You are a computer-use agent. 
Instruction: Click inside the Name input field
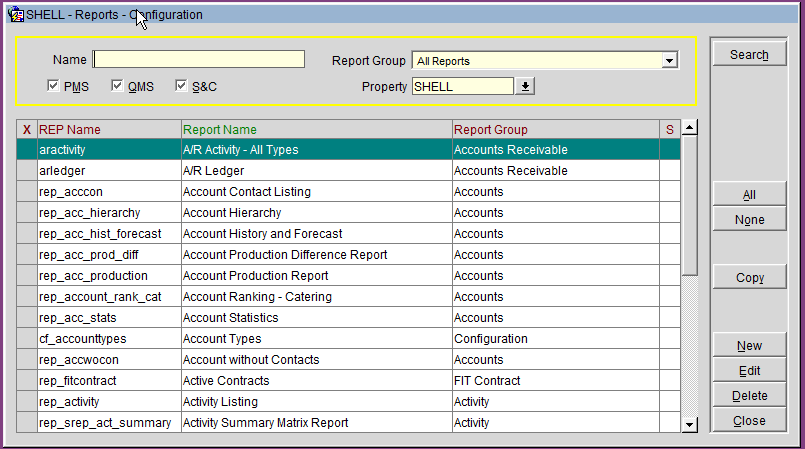click(198, 60)
